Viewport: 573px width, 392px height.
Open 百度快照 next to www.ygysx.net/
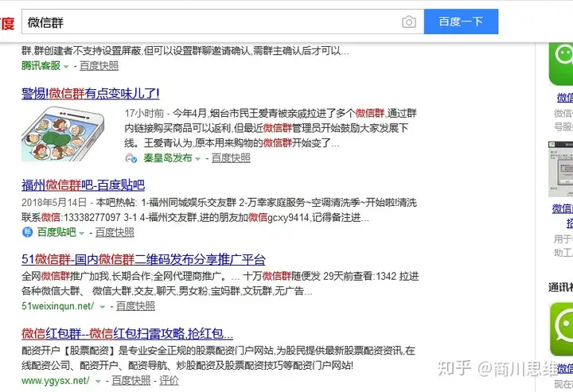[131, 381]
